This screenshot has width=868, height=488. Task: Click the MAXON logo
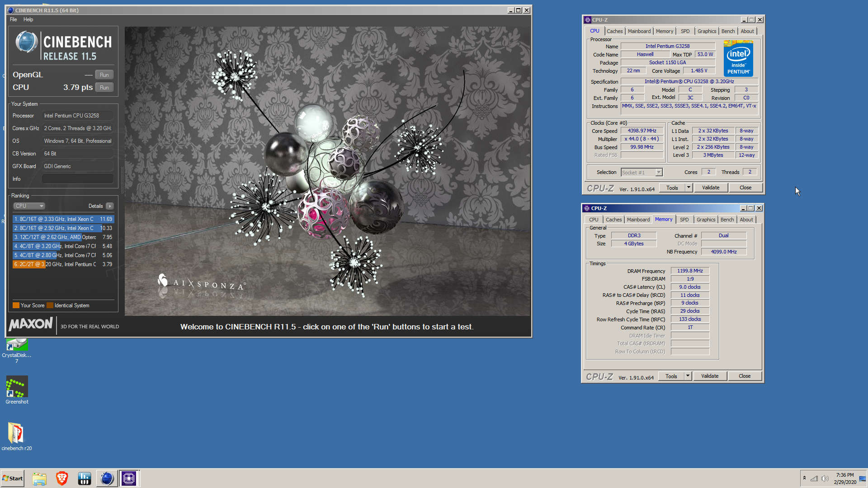point(31,324)
